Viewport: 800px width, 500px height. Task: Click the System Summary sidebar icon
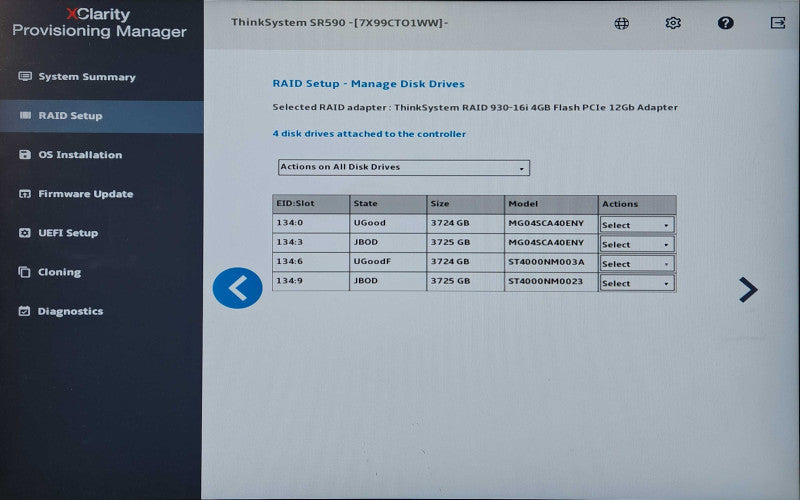point(25,77)
